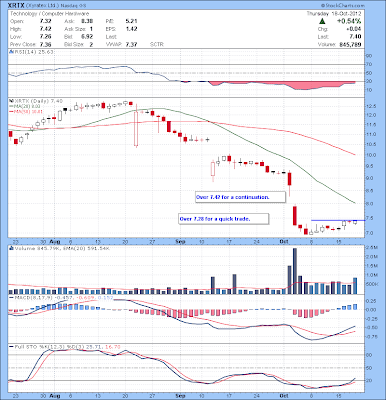Click the SCTR label
Screen dimensions: 386x400
click(157, 44)
